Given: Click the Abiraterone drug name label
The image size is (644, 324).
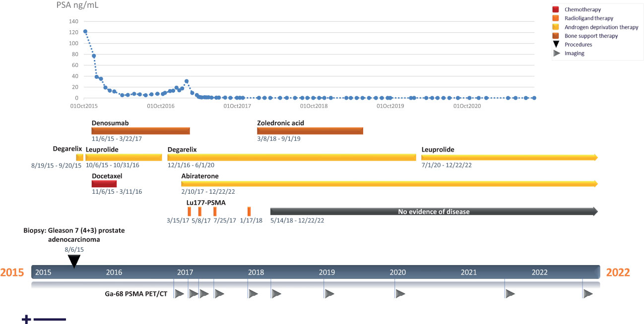Looking at the screenshot, I should [x=200, y=175].
